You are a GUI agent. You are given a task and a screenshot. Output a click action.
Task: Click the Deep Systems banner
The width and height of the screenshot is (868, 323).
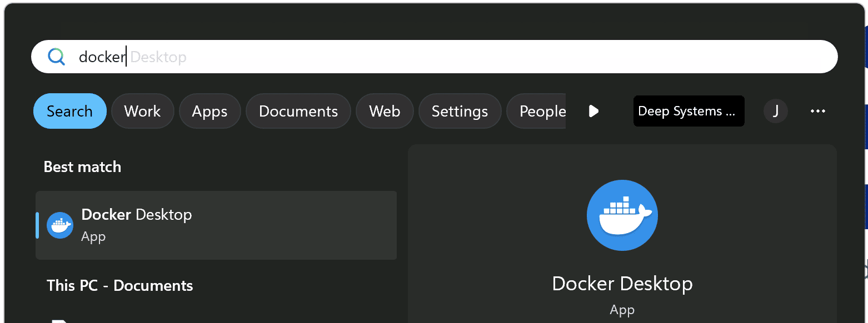(689, 111)
